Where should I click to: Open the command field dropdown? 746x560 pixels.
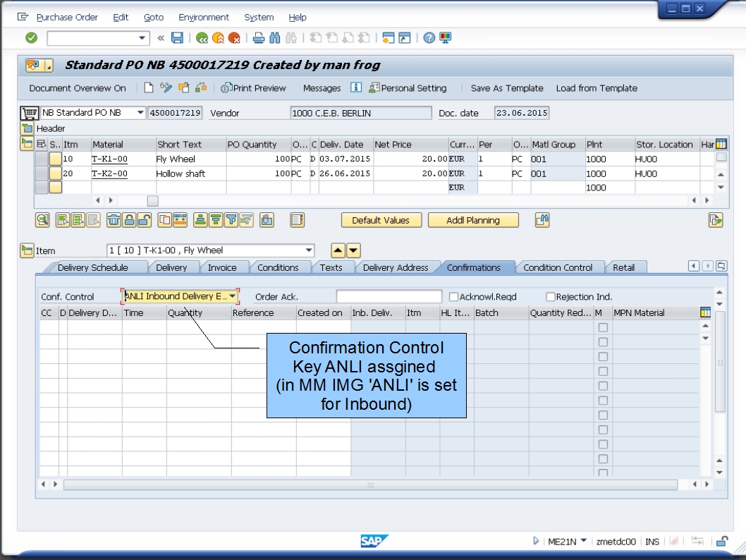point(142,38)
